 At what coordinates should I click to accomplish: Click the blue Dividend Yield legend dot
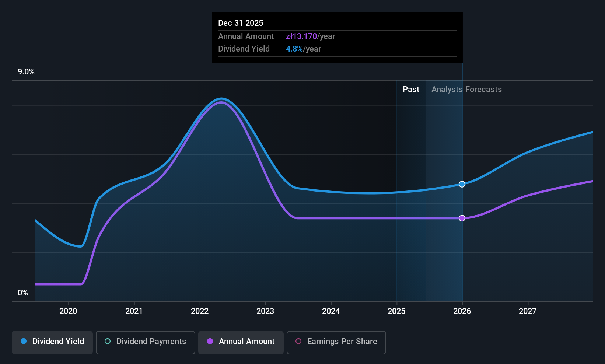(24, 341)
